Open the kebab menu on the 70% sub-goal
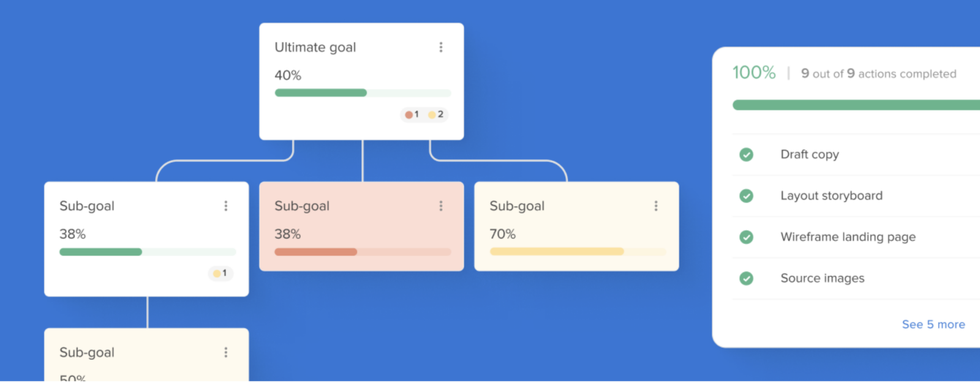The image size is (980, 383). point(655,206)
